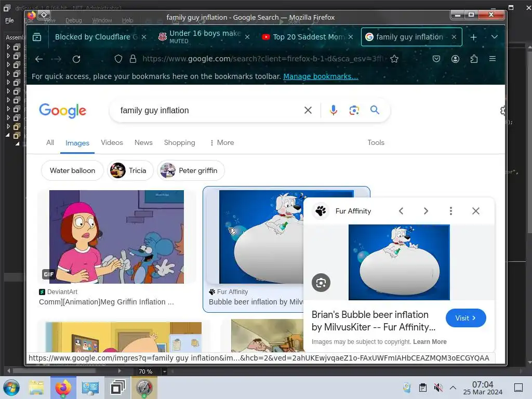Click the Tricia filter chip

pyautogui.click(x=130, y=170)
